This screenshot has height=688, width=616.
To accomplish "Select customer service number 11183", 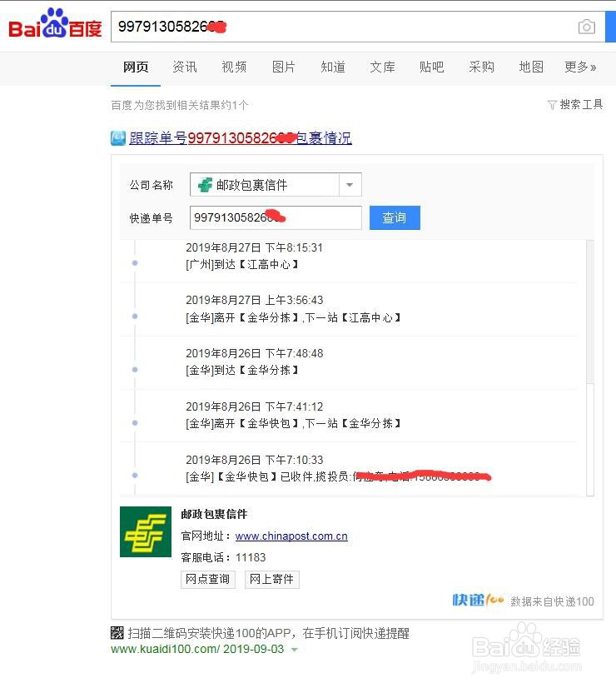I will [x=251, y=558].
